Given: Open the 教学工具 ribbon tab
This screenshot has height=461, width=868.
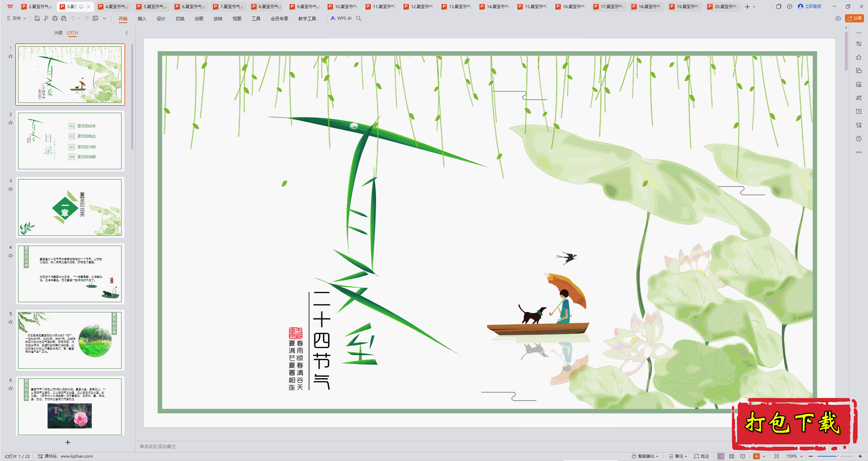Looking at the screenshot, I should pyautogui.click(x=307, y=19).
